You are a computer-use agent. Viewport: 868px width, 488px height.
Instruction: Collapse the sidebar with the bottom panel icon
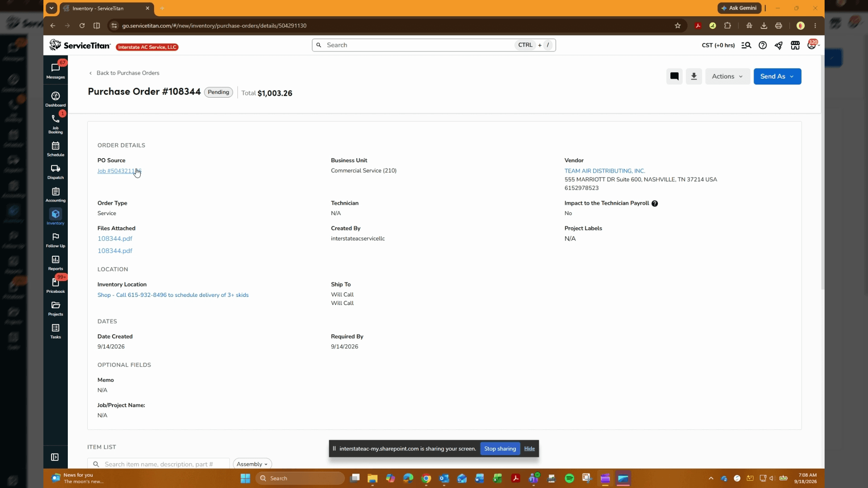pos(55,457)
